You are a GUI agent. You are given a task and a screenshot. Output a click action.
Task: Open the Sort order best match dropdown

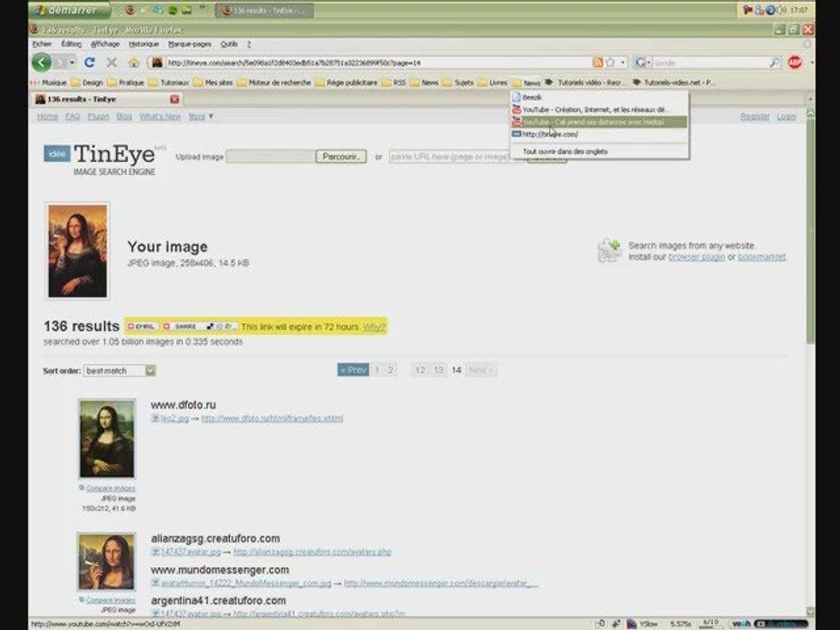[120, 370]
